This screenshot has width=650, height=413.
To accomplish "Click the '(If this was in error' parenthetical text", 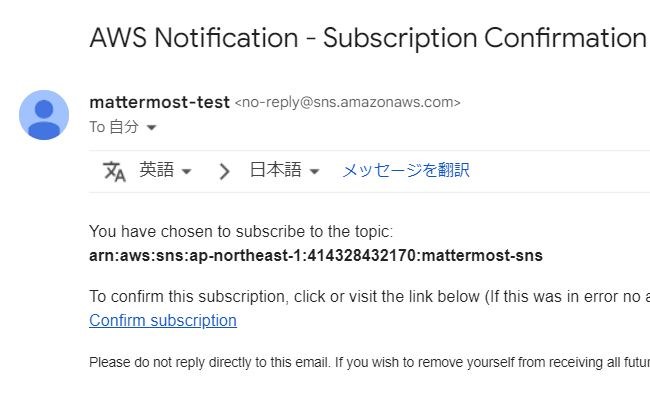I will pyautogui.click(x=565, y=296).
